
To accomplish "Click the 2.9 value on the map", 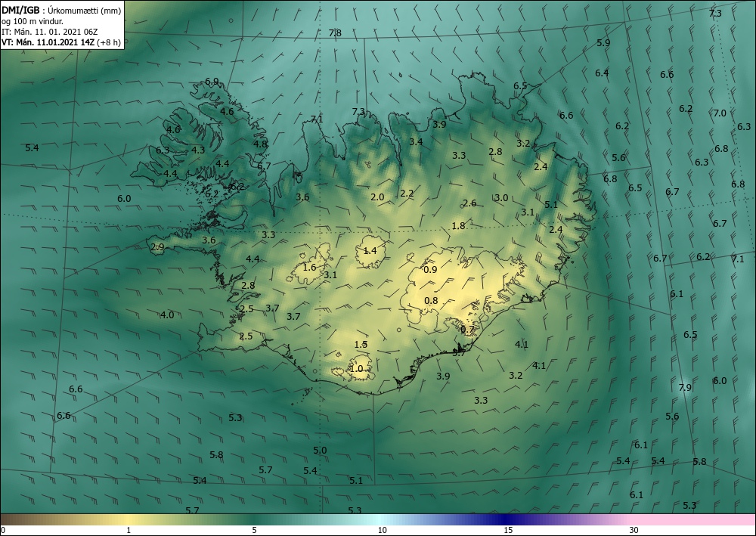I will 158,247.
